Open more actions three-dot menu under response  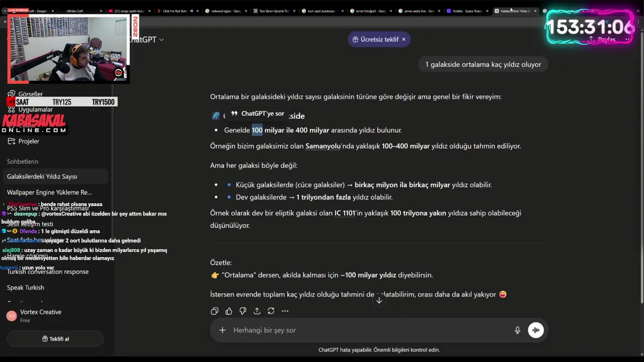coord(285,311)
